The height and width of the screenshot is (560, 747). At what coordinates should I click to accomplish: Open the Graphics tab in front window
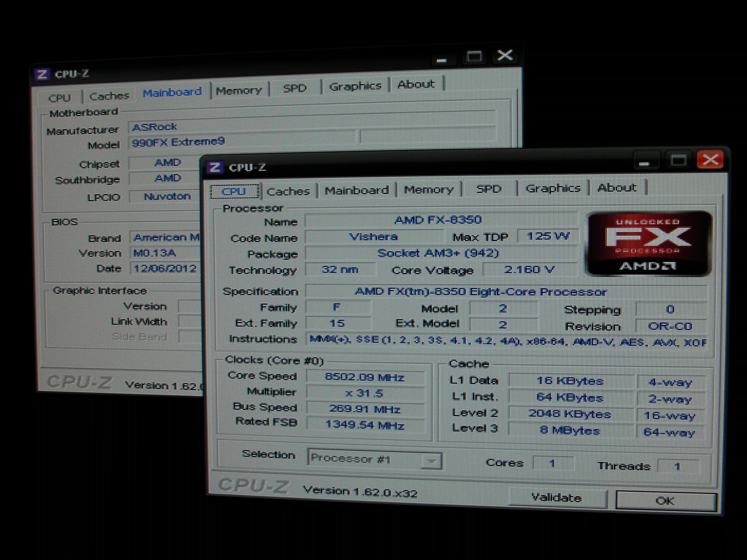tap(553, 188)
